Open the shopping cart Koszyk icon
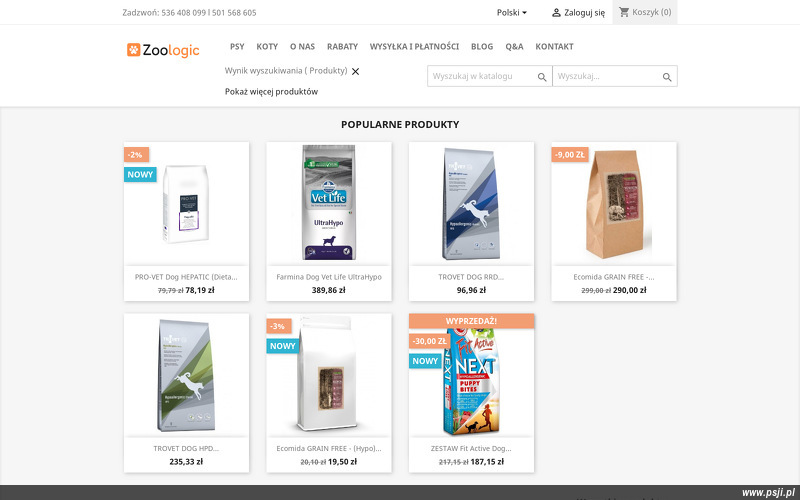Image resolution: width=800 pixels, height=500 pixels. point(623,12)
